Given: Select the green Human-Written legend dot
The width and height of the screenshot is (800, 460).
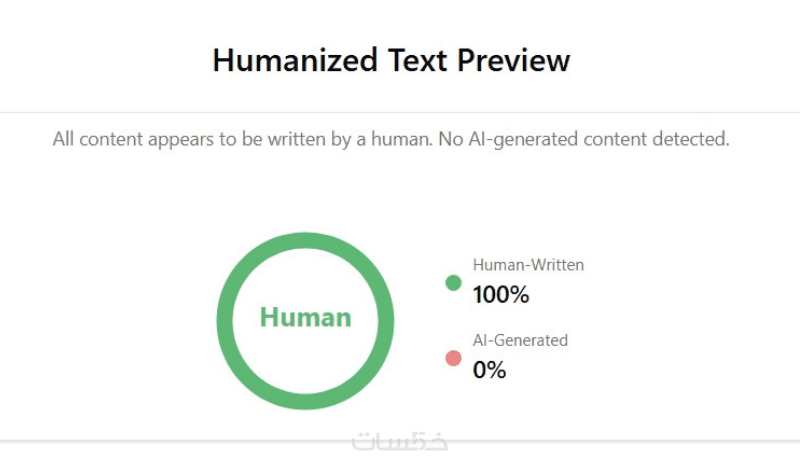Looking at the screenshot, I should tap(453, 283).
